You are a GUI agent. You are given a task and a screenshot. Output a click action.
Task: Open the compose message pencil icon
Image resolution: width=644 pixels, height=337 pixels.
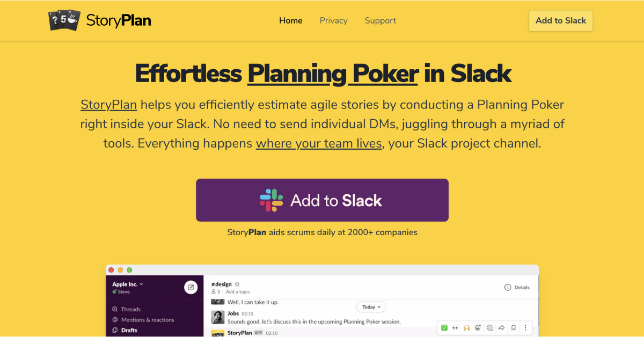point(191,287)
